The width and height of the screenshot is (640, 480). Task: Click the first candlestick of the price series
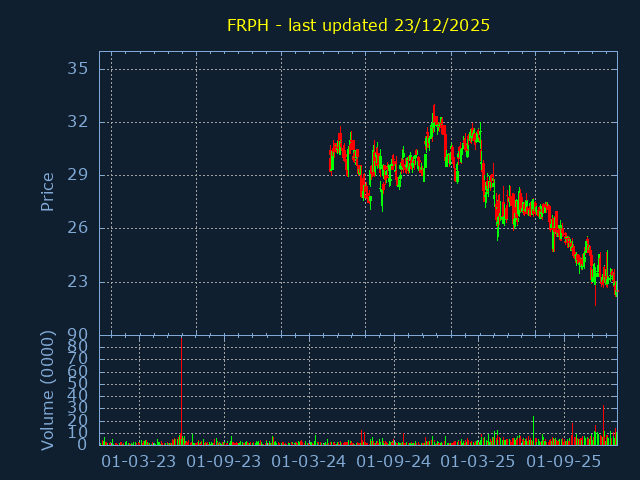pos(330,156)
